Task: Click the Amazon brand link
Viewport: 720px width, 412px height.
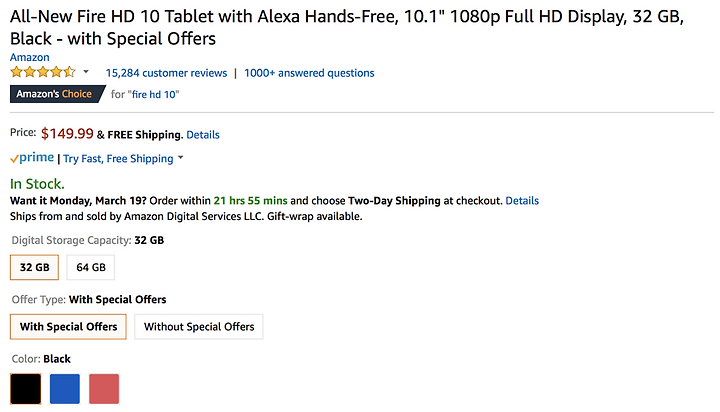Action: (30, 57)
